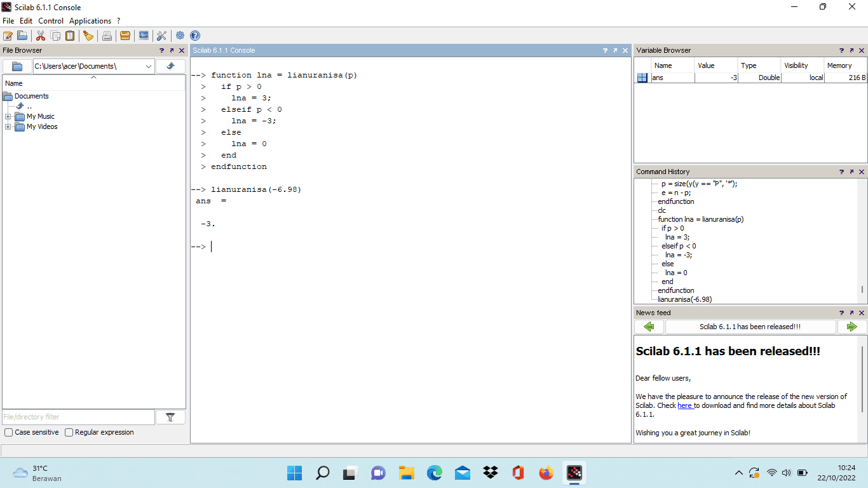Close the Command History panel
This screenshot has height=488, width=868.
click(862, 172)
